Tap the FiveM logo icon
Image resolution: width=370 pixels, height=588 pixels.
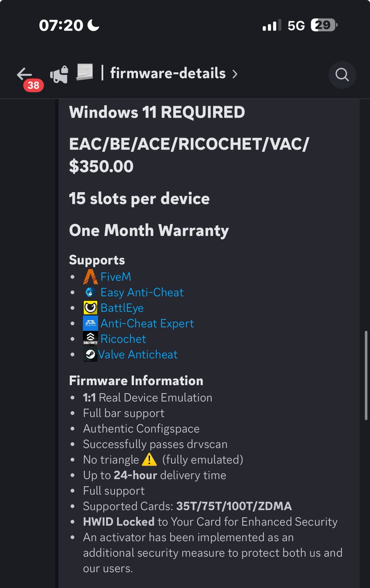pyautogui.click(x=90, y=277)
